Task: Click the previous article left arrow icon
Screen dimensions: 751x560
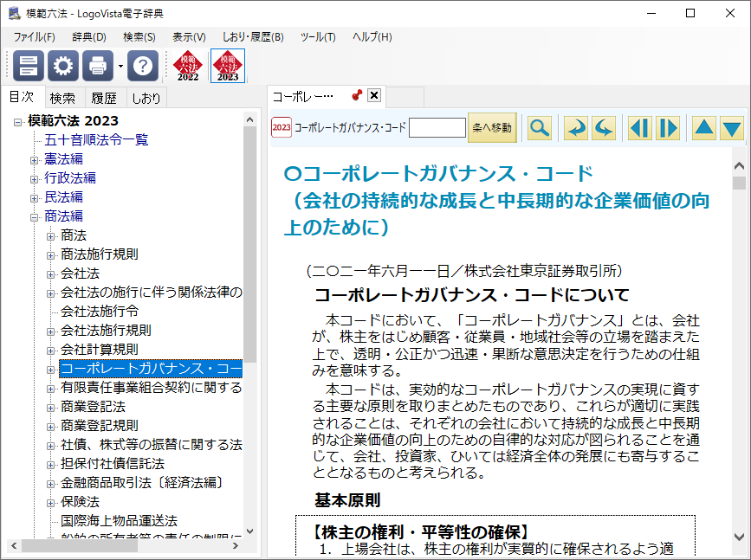Action: tap(639, 128)
